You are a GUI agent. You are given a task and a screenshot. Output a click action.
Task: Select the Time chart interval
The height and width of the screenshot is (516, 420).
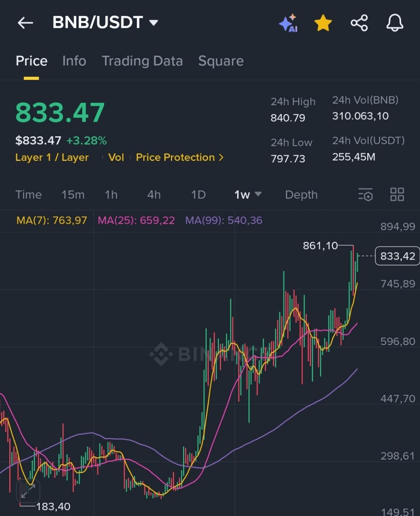(29, 195)
